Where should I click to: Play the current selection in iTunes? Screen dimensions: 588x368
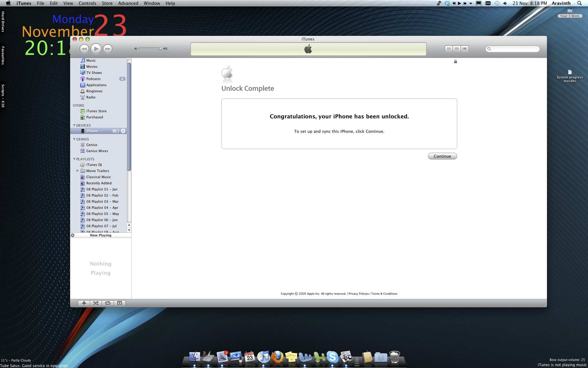pos(96,49)
